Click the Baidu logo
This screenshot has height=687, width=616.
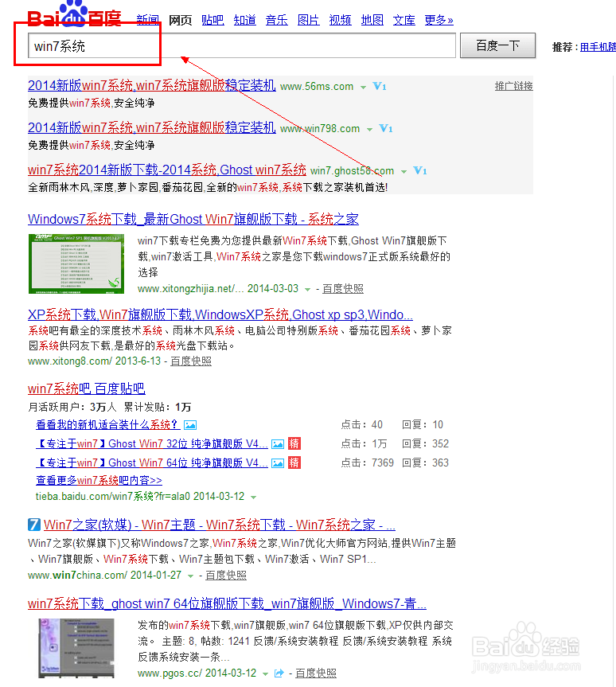click(x=75, y=14)
